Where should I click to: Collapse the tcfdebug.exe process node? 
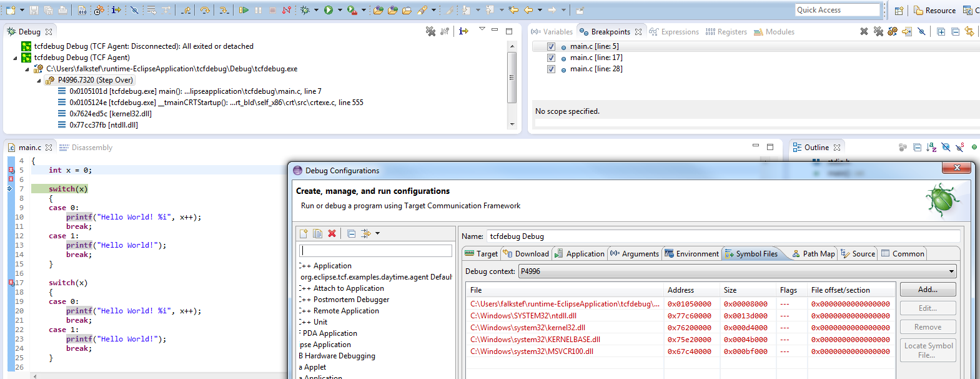[27, 69]
